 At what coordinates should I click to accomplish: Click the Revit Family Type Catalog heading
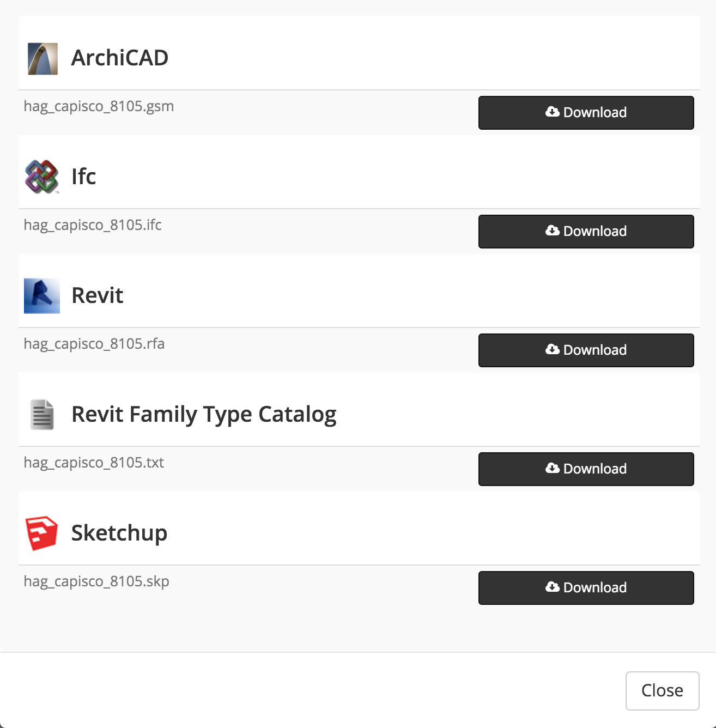[204, 414]
